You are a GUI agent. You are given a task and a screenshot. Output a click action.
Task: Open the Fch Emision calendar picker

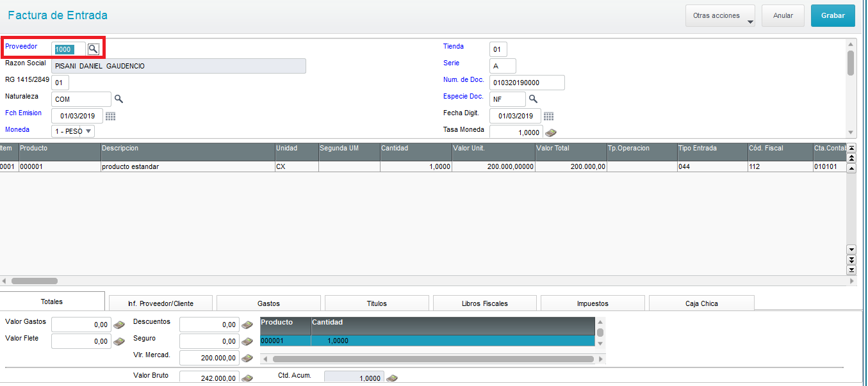110,116
